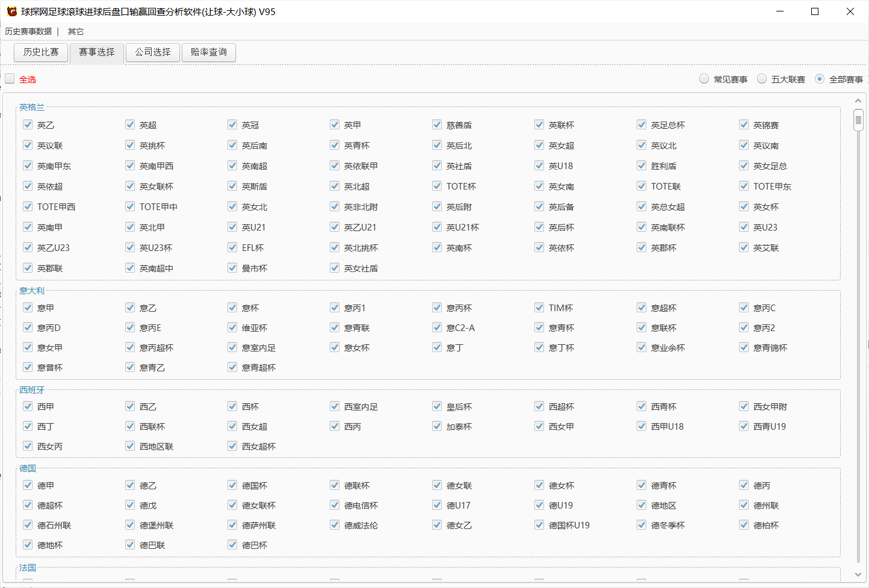Toggle the TOTE甲东 checkbox
The width and height of the screenshot is (869, 588).
744,186
